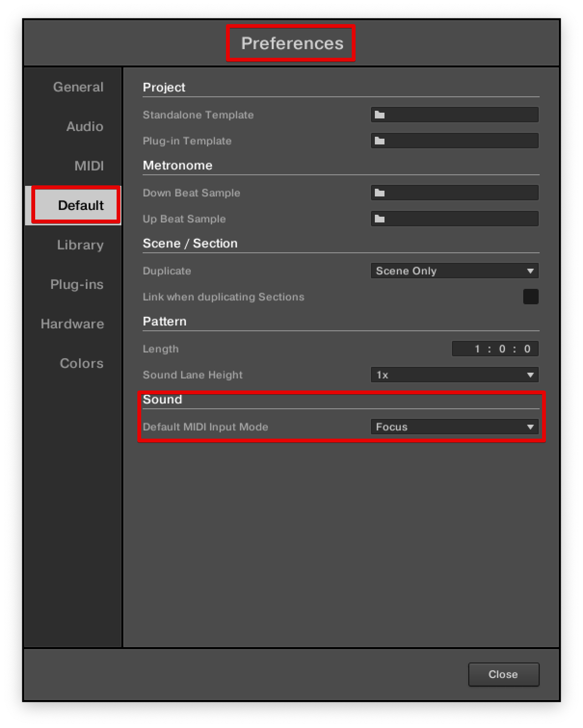This screenshot has height=728, width=583.
Task: Click the Pattern Length value field
Action: (x=495, y=349)
